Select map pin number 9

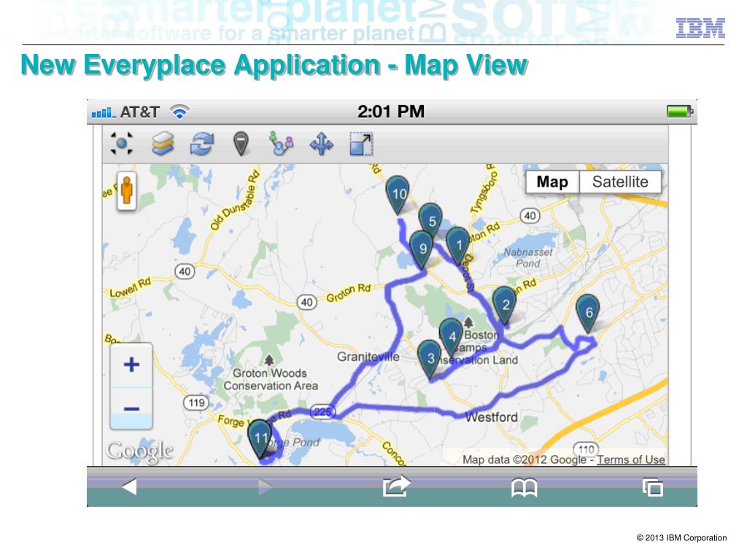coord(422,249)
